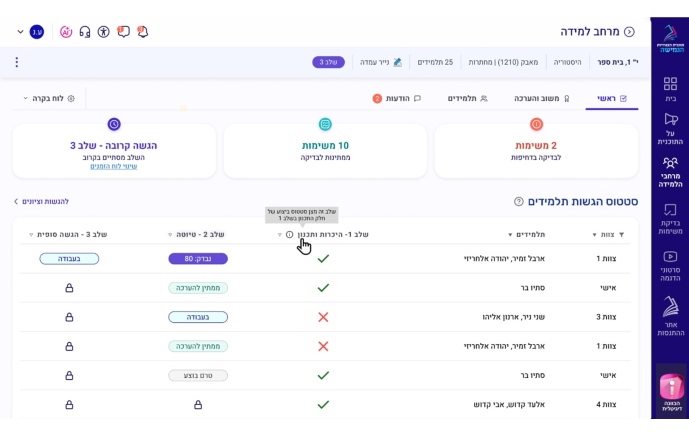Screen dimensions: 689x436
Task: Click the site logo at sidebar top
Action: (670, 39)
